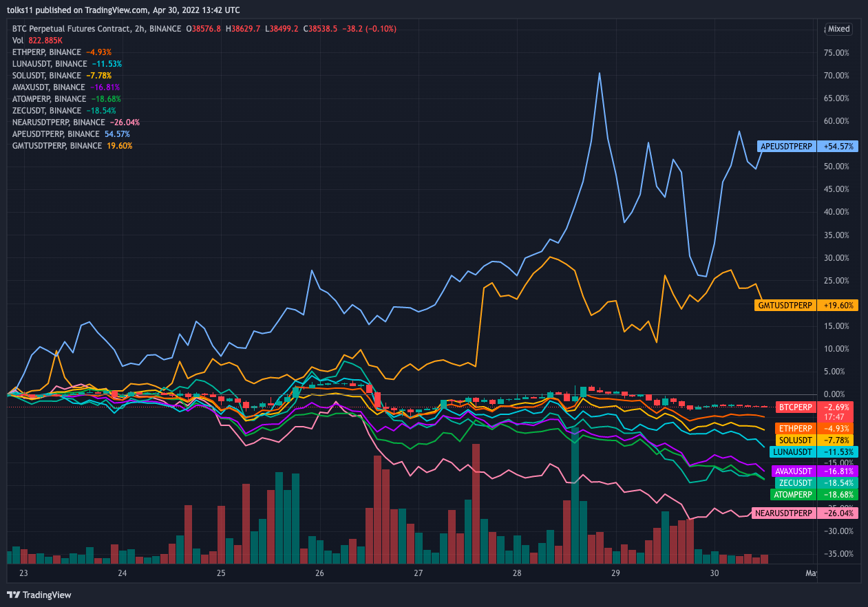Click date 30 on the time axis

[714, 573]
